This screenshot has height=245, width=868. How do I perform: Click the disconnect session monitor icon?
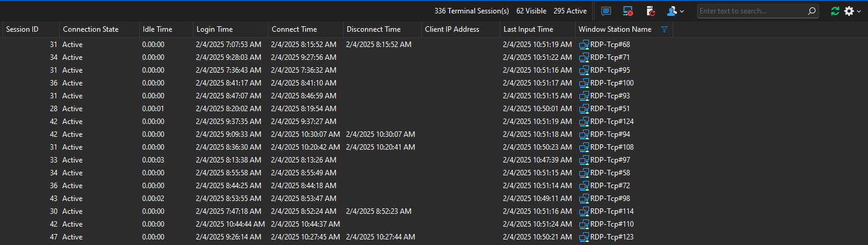628,11
